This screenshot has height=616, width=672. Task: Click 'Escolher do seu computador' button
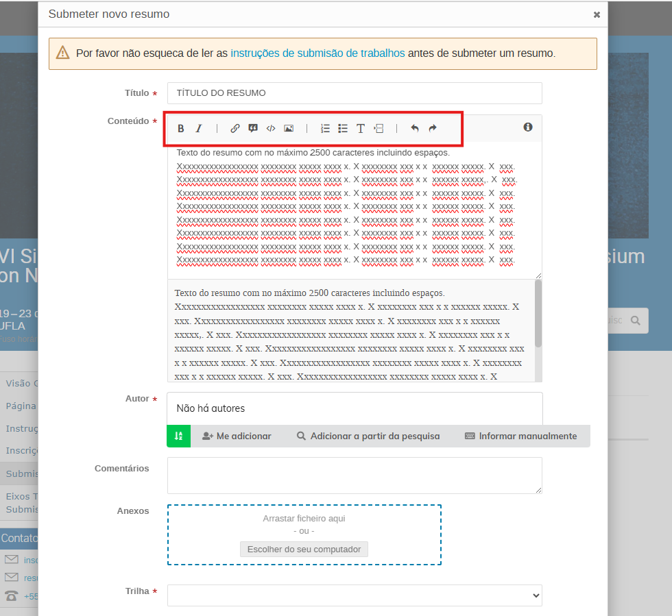304,549
